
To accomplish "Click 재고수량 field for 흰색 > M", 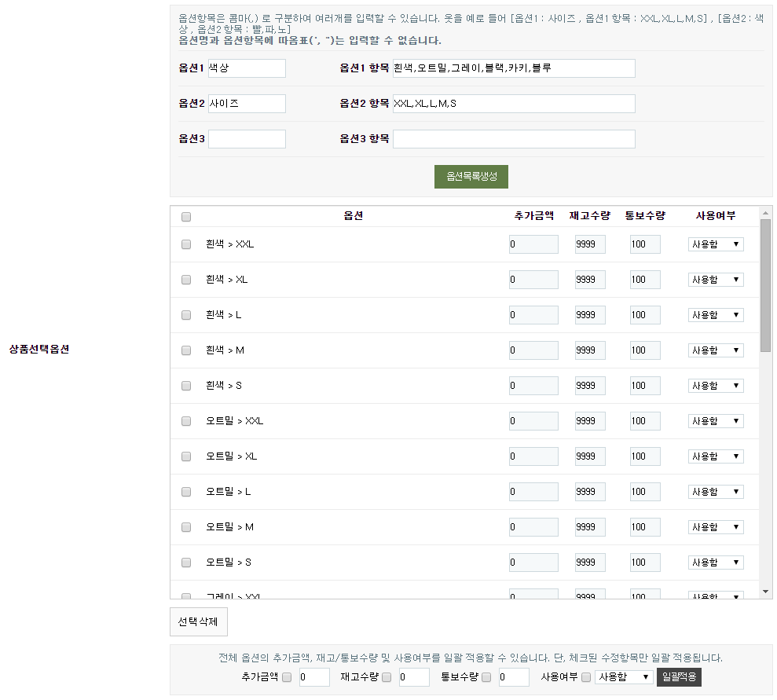I will (x=590, y=350).
